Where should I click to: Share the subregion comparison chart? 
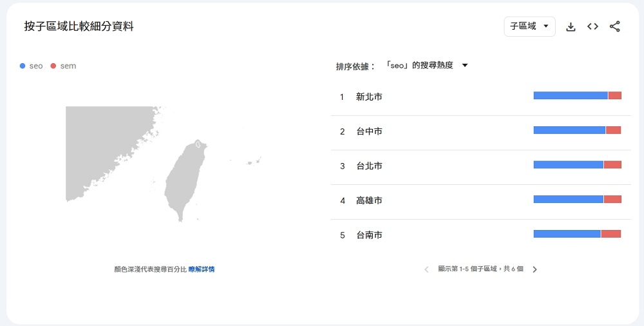pyautogui.click(x=614, y=26)
